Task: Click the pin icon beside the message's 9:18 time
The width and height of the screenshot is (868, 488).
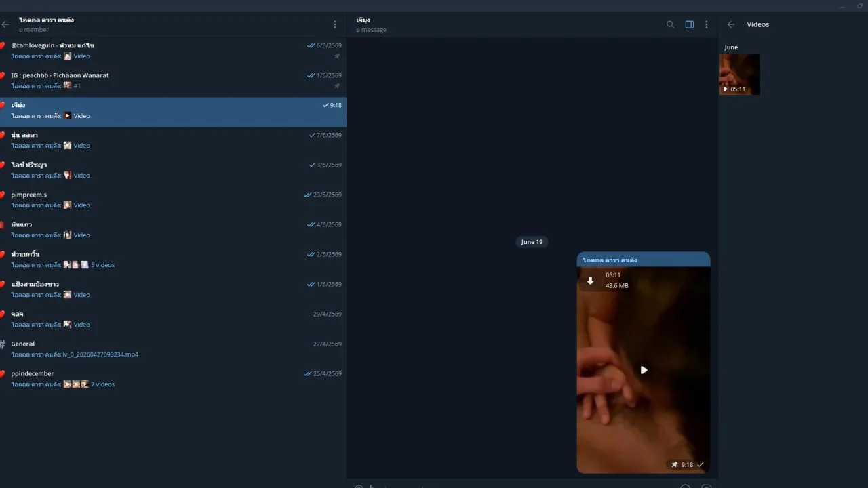Action: tap(674, 465)
